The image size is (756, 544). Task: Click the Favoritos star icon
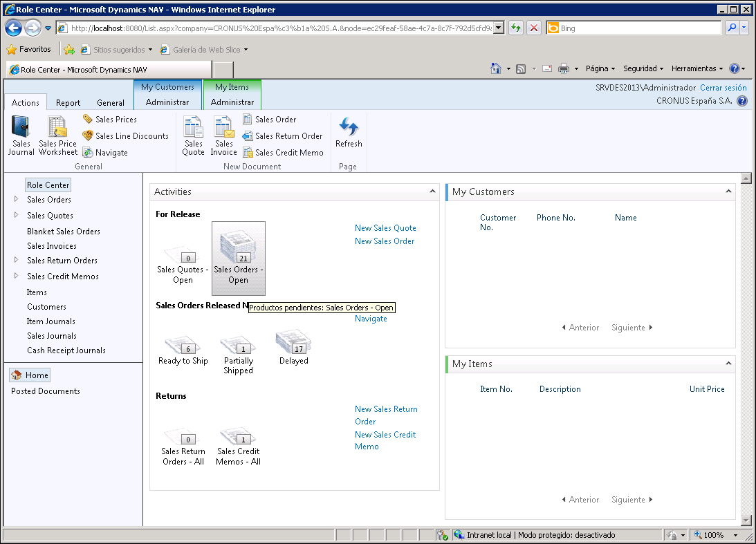point(11,50)
